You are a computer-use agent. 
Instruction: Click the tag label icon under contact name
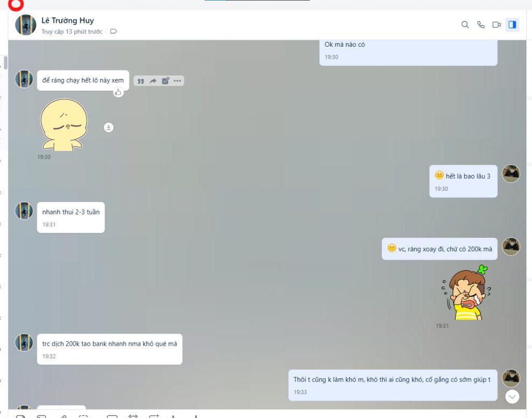pyautogui.click(x=114, y=32)
